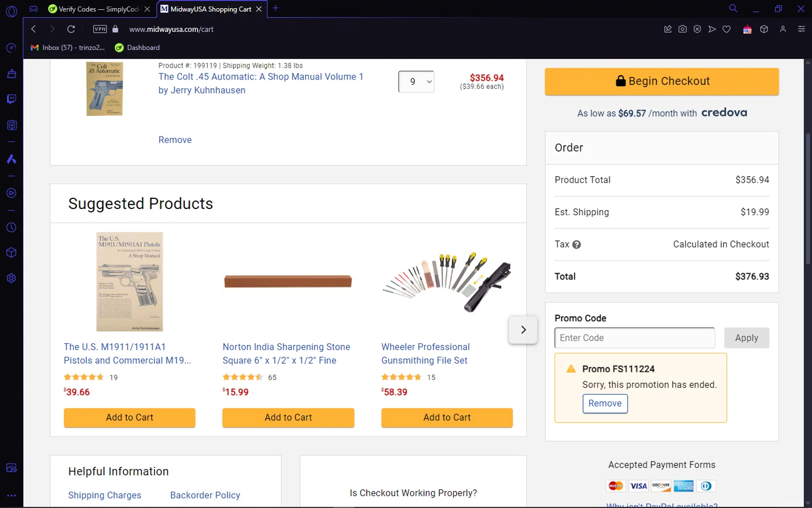Toggle the VPN badge in address bar
Image resolution: width=812 pixels, height=508 pixels.
pyautogui.click(x=100, y=29)
